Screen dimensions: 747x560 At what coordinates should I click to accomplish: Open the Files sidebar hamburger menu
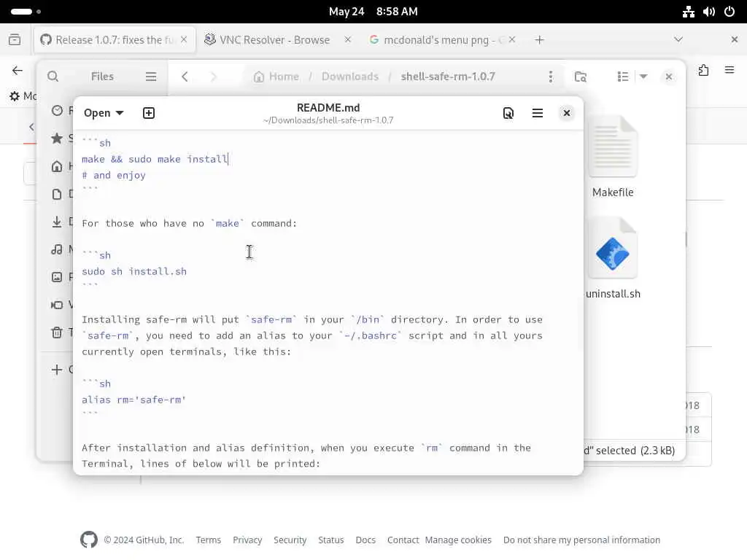pyautogui.click(x=151, y=77)
